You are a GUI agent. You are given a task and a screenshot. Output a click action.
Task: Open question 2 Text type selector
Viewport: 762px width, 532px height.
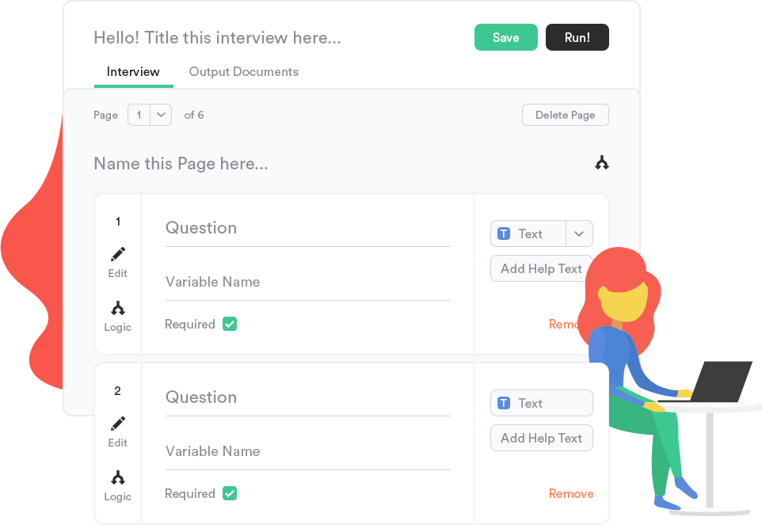pyautogui.click(x=541, y=403)
